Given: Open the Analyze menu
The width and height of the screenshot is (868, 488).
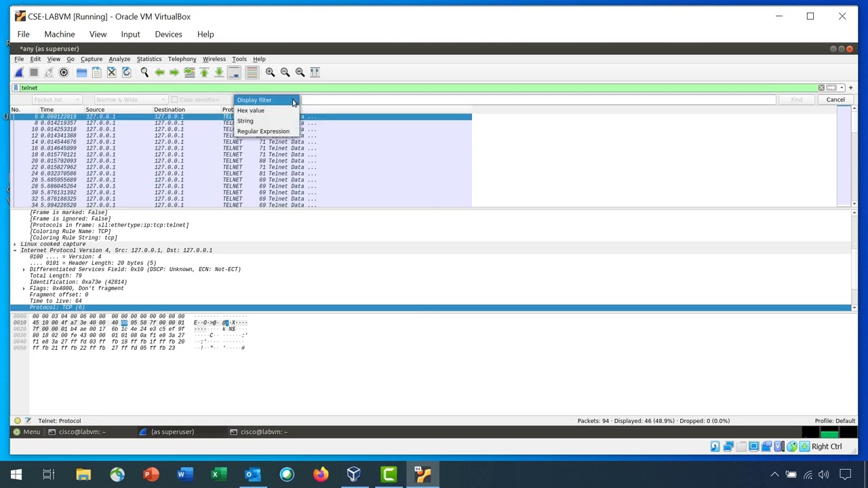Looking at the screenshot, I should click(x=119, y=59).
